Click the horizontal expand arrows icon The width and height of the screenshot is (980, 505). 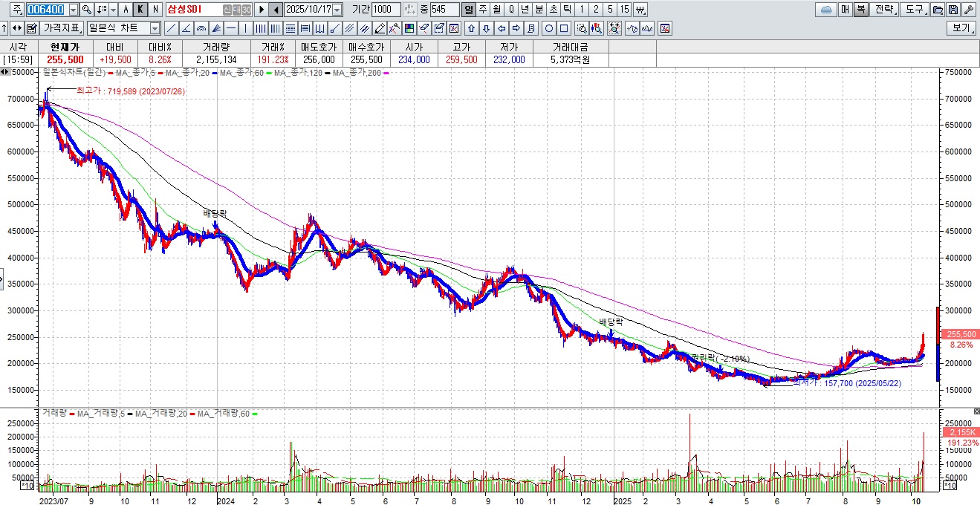pos(16,28)
